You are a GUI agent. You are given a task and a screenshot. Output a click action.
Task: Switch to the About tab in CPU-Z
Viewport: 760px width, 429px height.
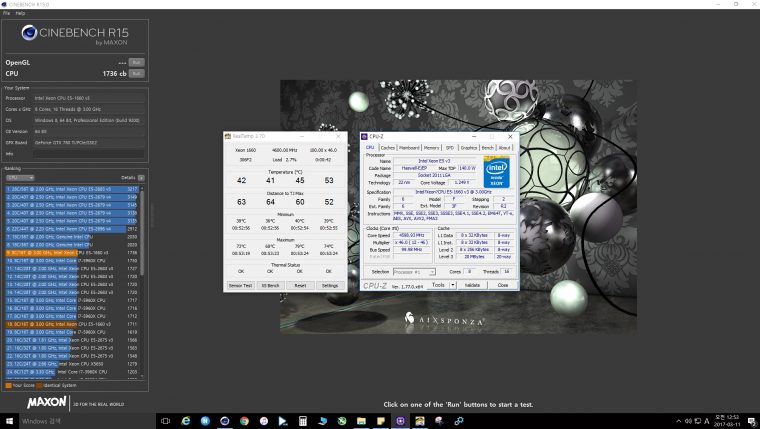(x=505, y=147)
